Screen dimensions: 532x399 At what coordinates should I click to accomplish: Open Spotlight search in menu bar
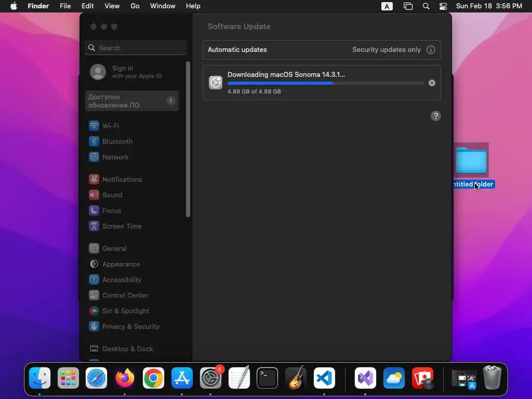[426, 6]
